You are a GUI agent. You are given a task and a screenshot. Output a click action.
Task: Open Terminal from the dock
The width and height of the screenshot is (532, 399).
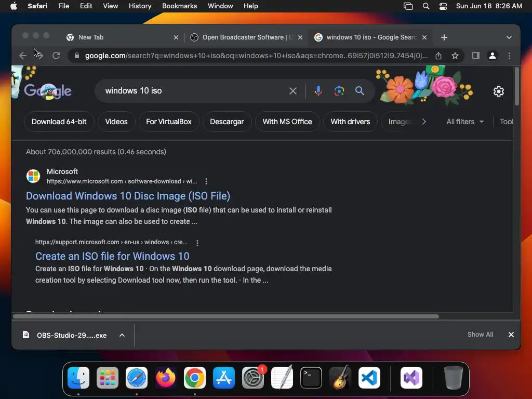point(311,378)
